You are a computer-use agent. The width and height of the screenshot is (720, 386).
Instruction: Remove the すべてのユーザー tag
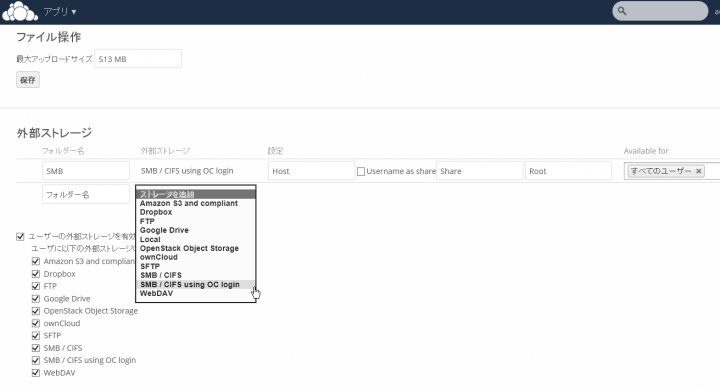[x=698, y=171]
